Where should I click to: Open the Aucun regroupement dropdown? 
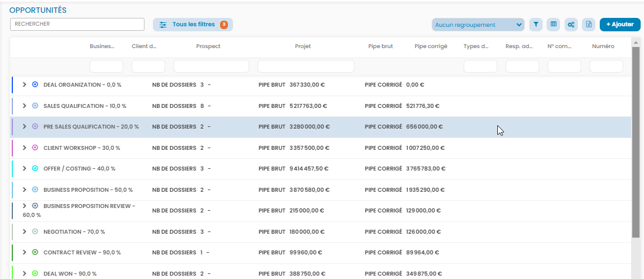coord(478,25)
